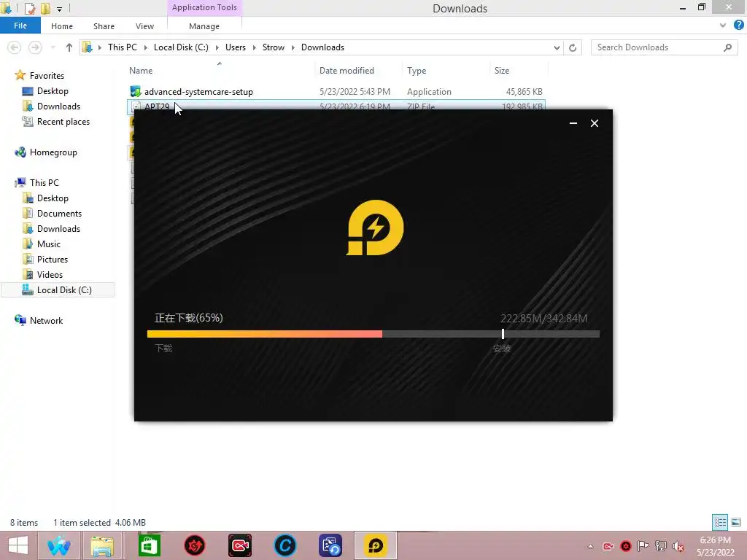Screen dimensions: 747x560
Task: Click the Application Tools contextual tab header
Action: coord(204,7)
